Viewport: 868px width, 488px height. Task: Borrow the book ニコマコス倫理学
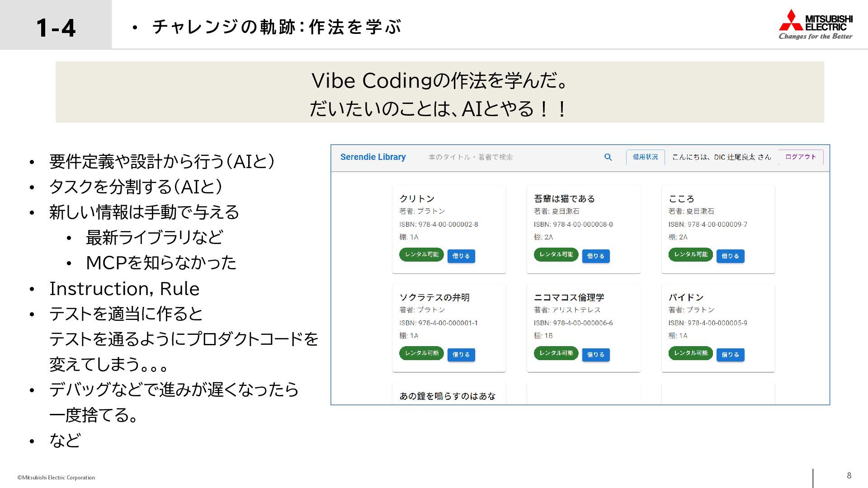(x=595, y=355)
